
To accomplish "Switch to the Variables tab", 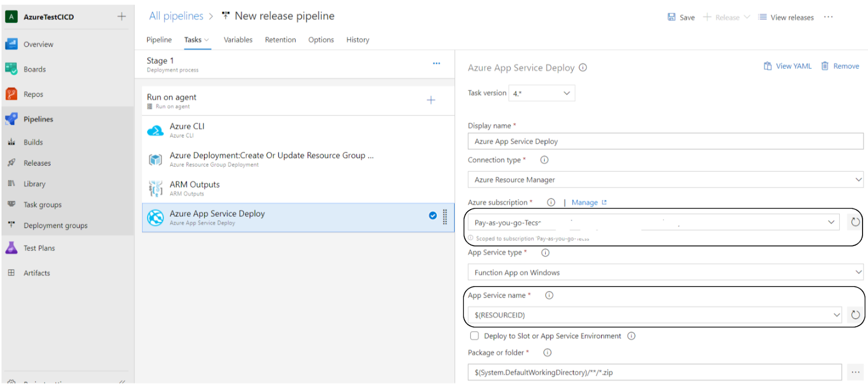I will tap(238, 40).
